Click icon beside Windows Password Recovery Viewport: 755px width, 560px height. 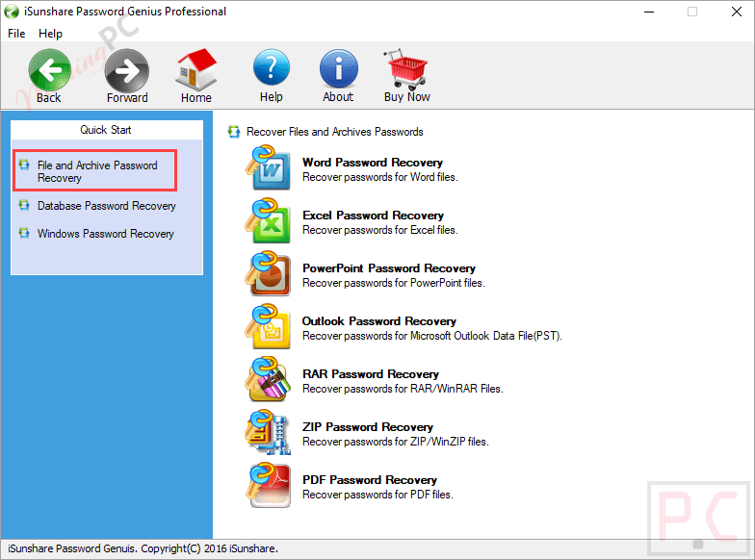tap(24, 233)
